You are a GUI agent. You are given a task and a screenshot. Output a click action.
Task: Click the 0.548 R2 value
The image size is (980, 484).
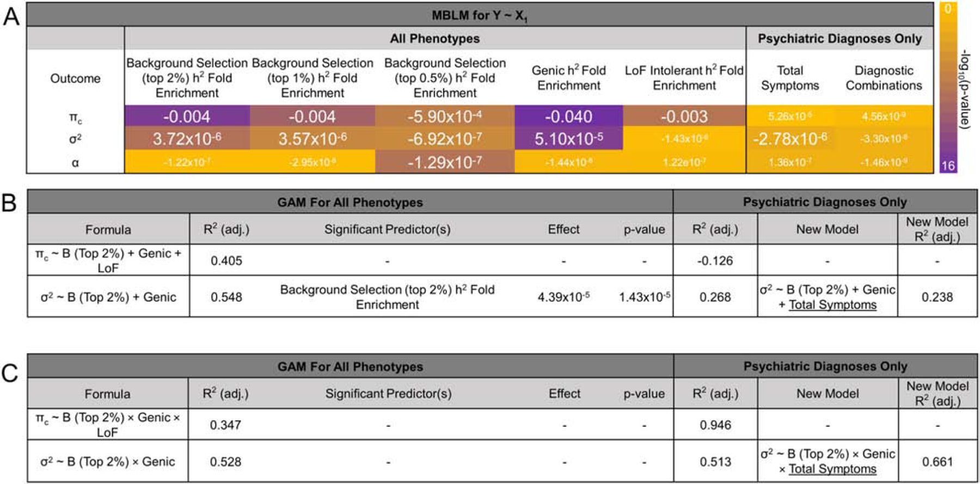(226, 297)
